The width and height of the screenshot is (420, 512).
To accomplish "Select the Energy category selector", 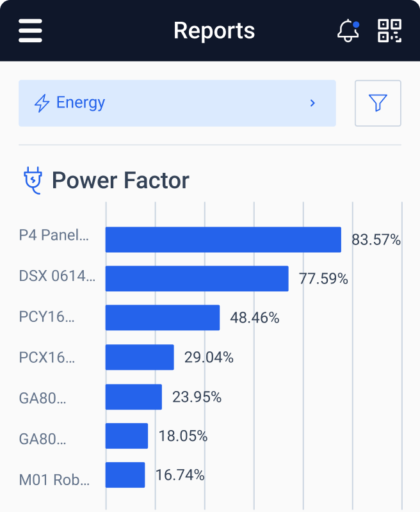I will click(177, 103).
